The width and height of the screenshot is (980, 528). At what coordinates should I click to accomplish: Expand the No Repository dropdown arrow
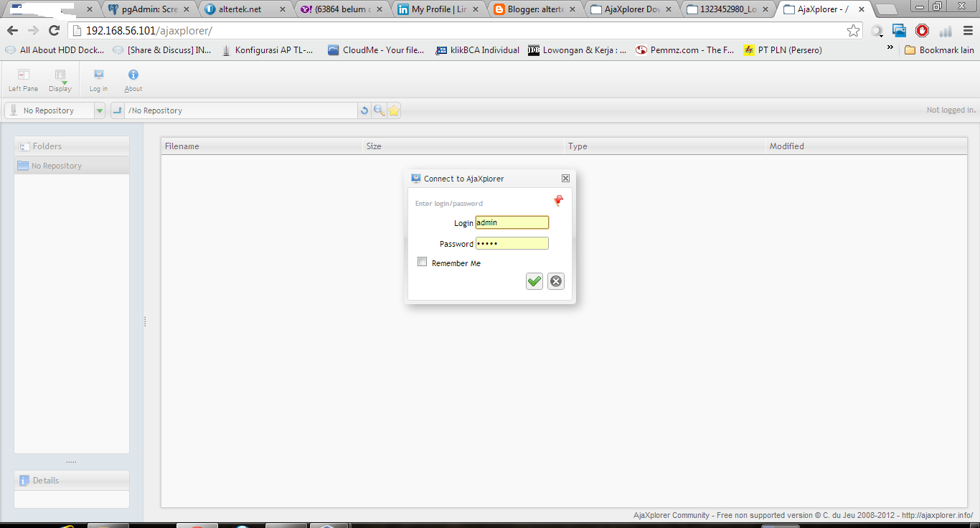pos(100,110)
